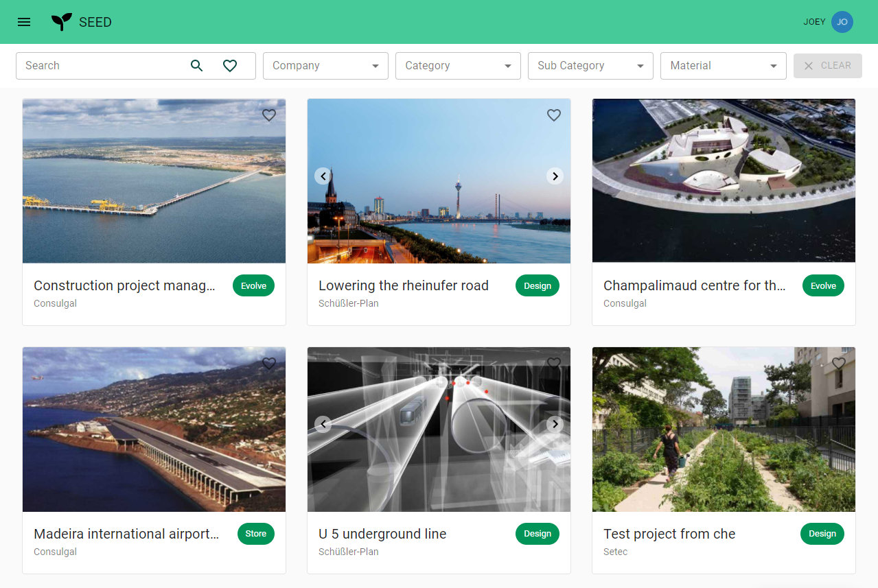Click the CLEAR filters button
The width and height of the screenshot is (878, 588).
tap(828, 66)
